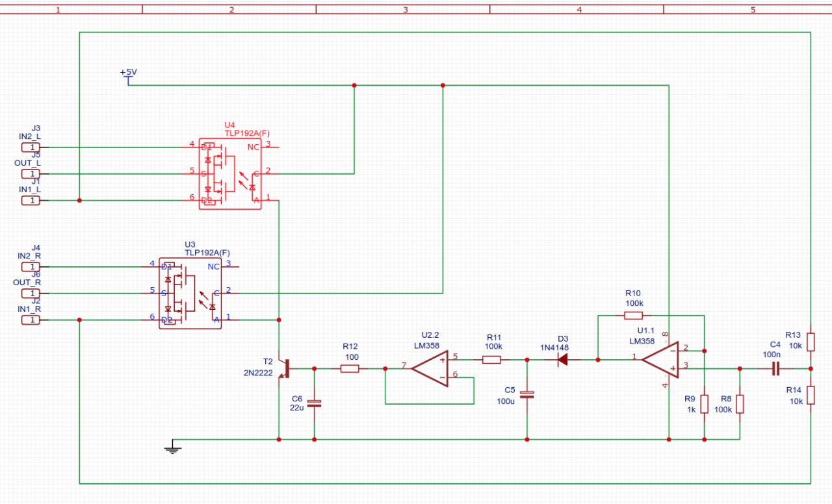Select the U2.2 op-amp triangle
The image size is (832, 504).
430,369
